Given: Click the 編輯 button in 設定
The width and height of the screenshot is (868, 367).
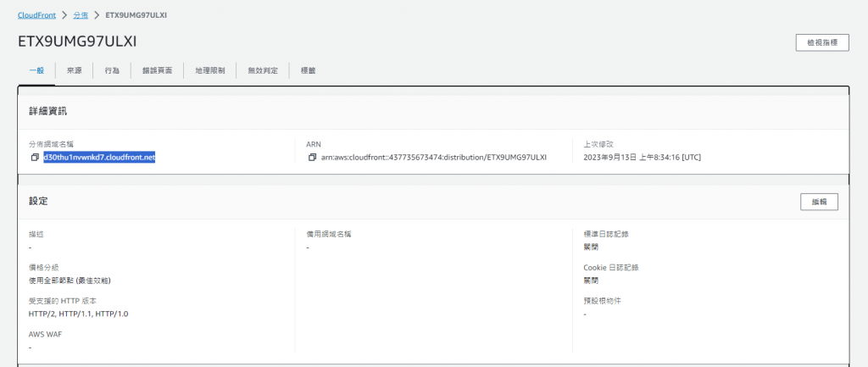Looking at the screenshot, I should [x=820, y=202].
